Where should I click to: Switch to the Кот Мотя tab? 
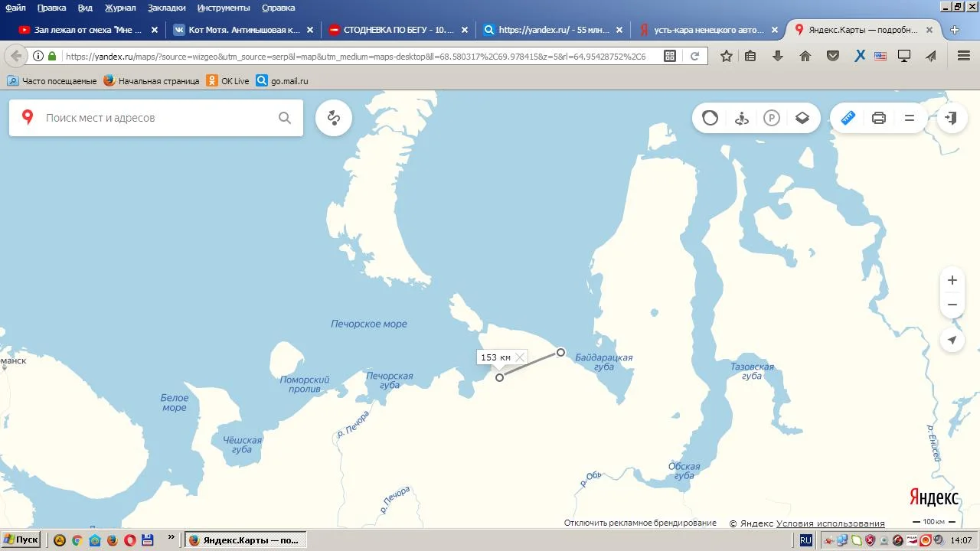(x=243, y=30)
